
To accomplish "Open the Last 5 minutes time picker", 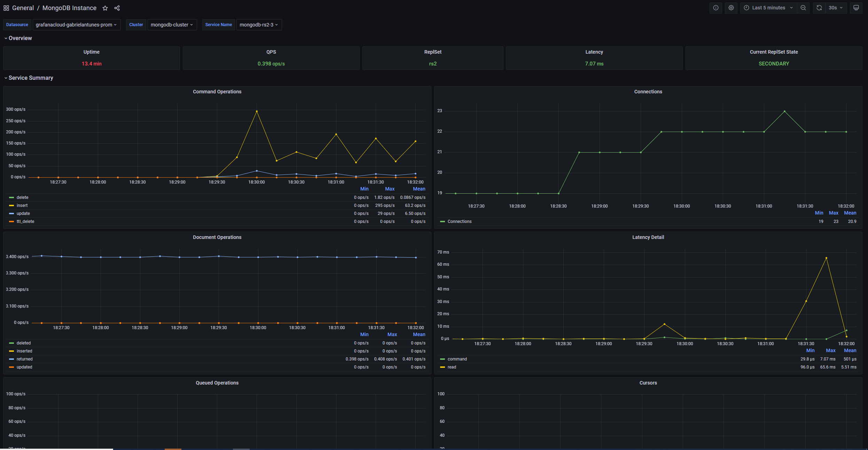I will 768,8.
